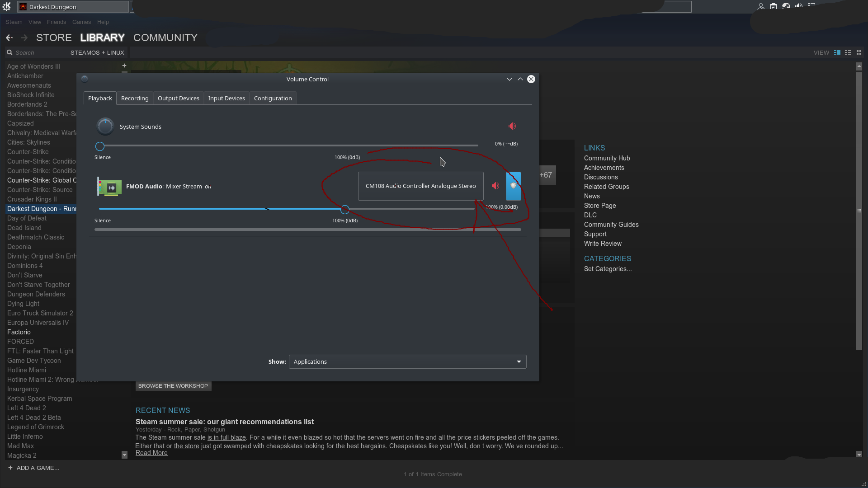Click BROWSE THE WORKSHOP button
The width and height of the screenshot is (868, 488).
point(173,386)
